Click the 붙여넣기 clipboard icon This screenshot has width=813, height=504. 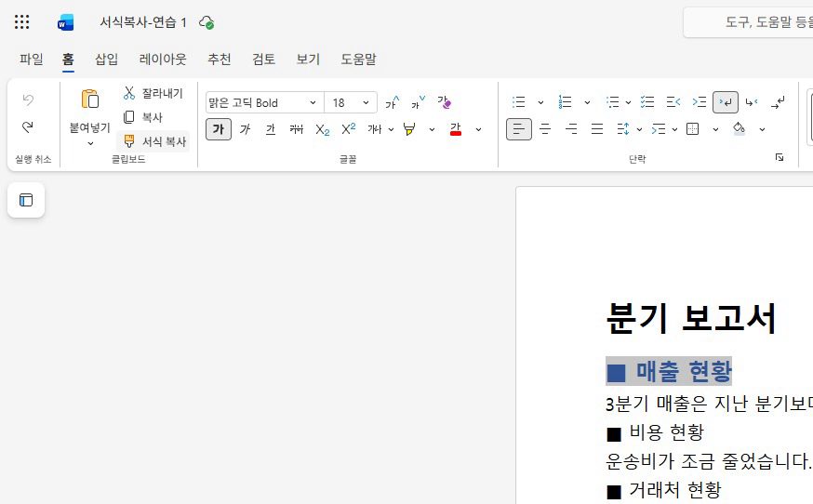[x=90, y=99]
